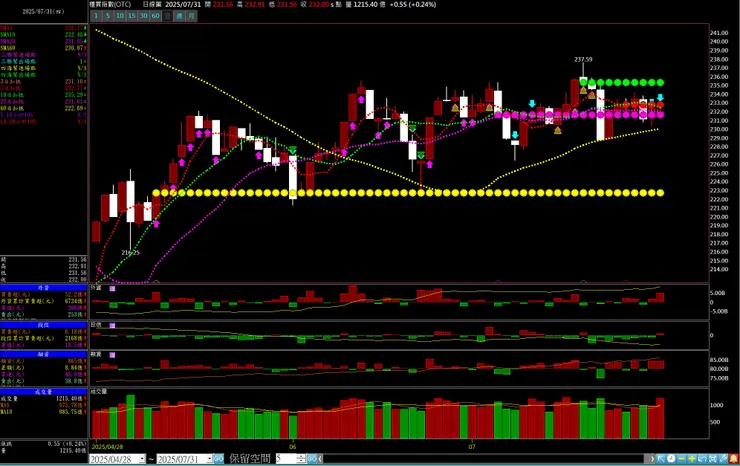Toggle the purple square in 融資 panel

[x=112, y=355]
